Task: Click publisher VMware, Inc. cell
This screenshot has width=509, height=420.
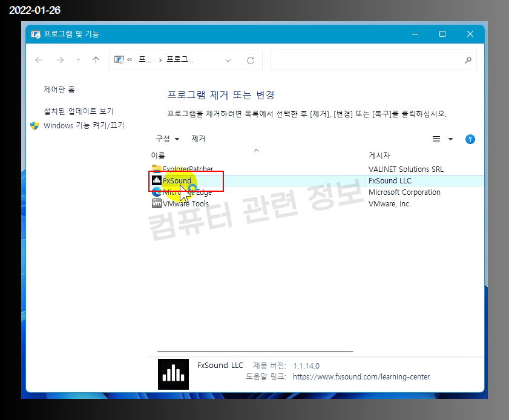Action: click(390, 204)
